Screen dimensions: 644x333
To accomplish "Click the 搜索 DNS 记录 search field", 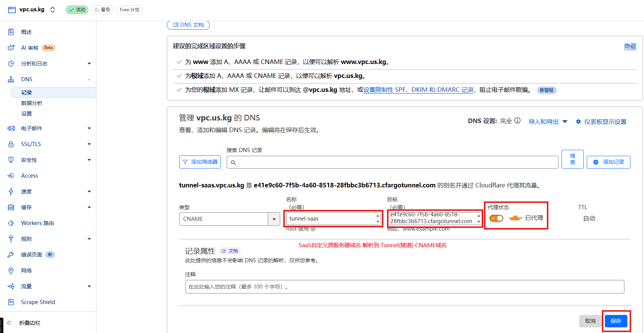I will 392,162.
